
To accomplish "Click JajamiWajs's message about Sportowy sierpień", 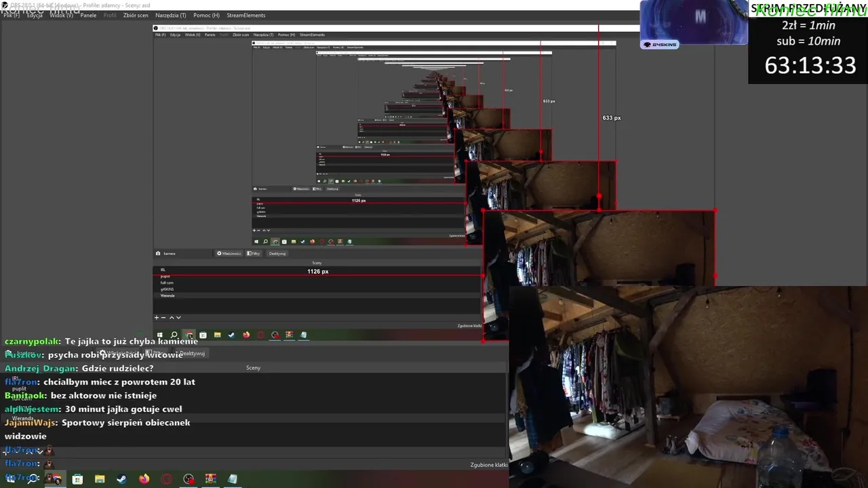I will point(97,429).
